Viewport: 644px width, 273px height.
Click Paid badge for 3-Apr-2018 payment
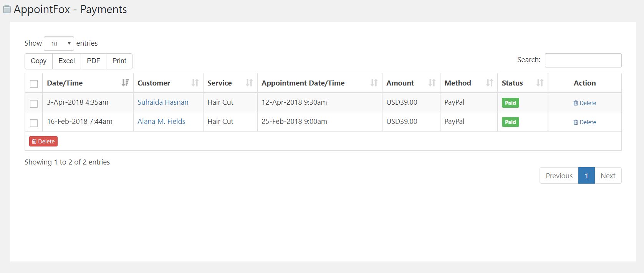(x=510, y=103)
